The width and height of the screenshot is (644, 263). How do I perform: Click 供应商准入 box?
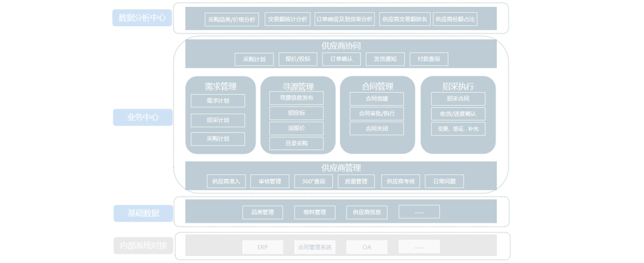coord(226,181)
